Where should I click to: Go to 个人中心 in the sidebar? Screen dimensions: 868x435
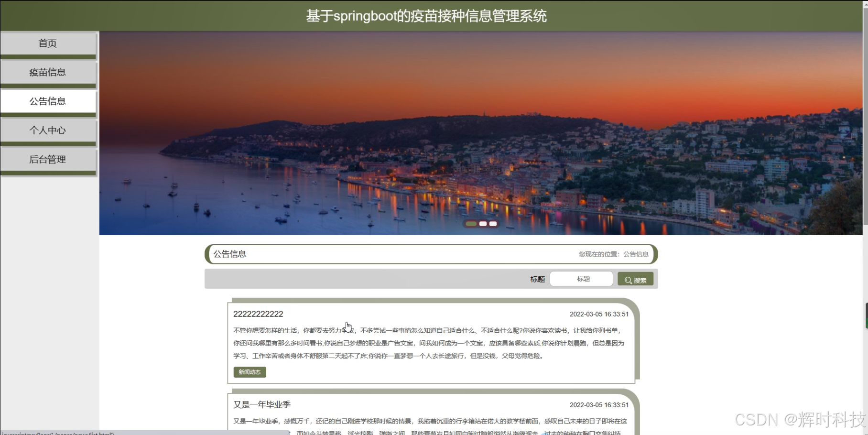[x=48, y=130]
